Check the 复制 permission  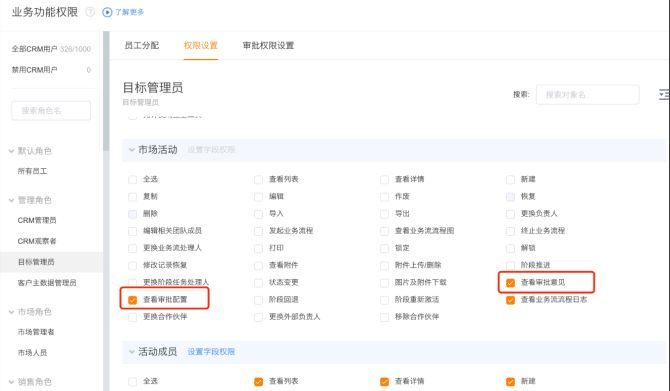tap(132, 197)
